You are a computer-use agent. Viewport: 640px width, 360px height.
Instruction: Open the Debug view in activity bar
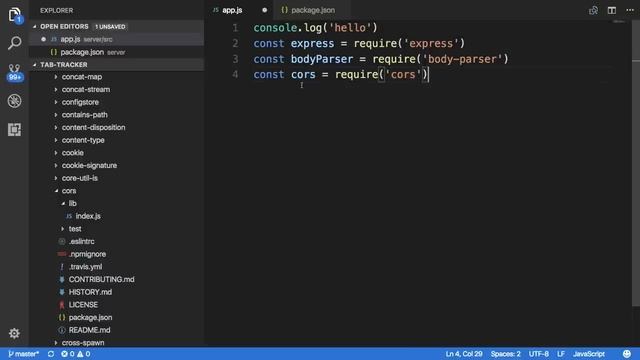[x=14, y=101]
